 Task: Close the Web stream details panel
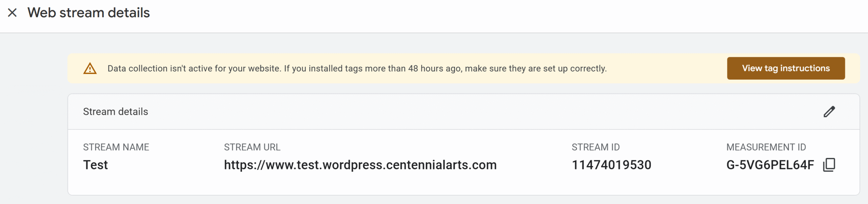coord(12,13)
